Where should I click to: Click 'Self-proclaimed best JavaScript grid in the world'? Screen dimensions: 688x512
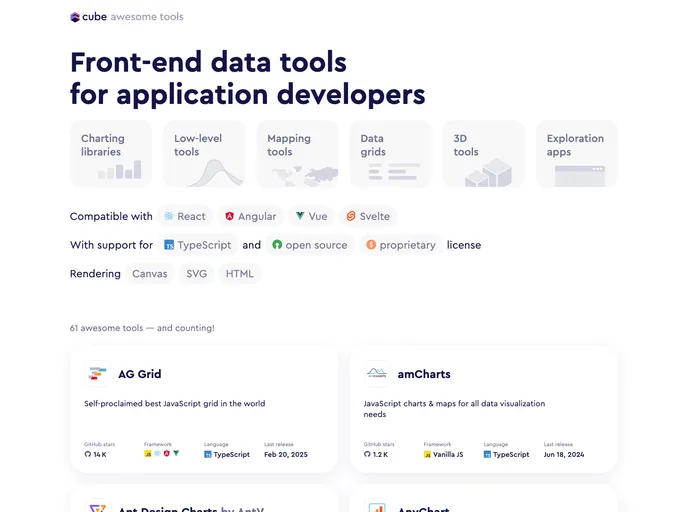175,404
